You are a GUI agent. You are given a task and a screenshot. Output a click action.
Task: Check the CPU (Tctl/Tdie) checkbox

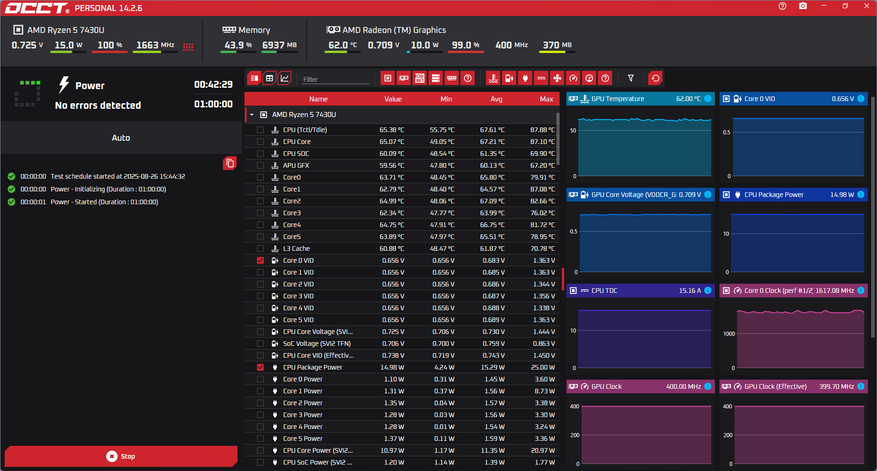click(x=260, y=130)
